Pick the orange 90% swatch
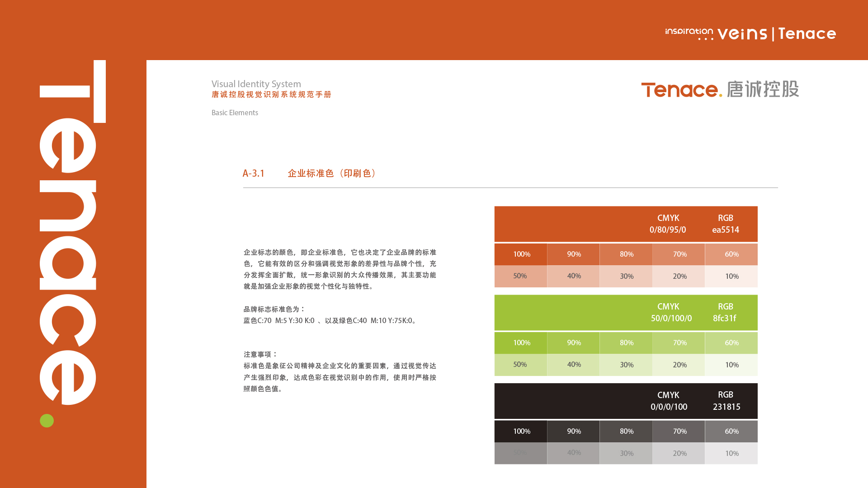Screen dimensions: 868x488 (x=573, y=254)
